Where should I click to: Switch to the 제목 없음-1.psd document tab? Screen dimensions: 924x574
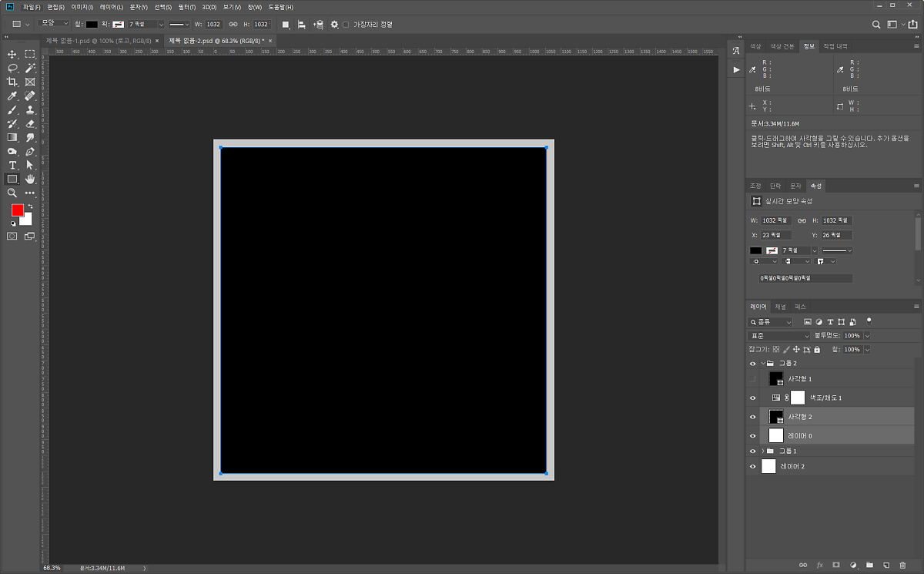100,40
